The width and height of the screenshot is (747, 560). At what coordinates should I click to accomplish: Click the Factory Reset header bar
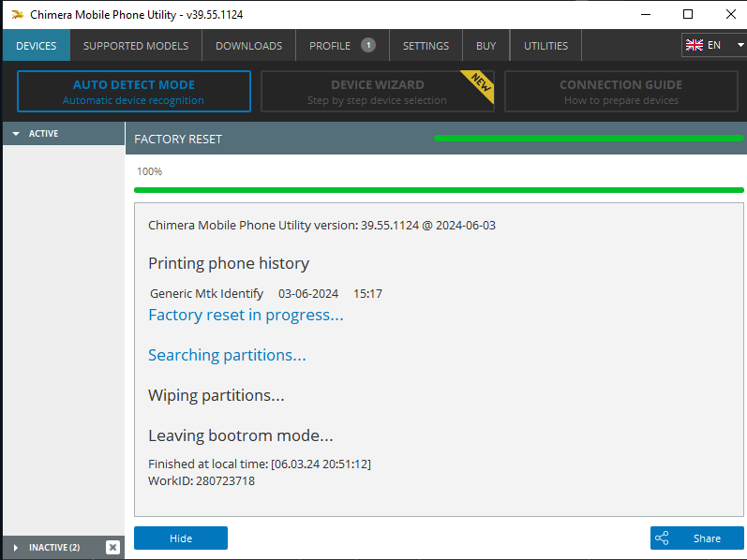pos(281,139)
